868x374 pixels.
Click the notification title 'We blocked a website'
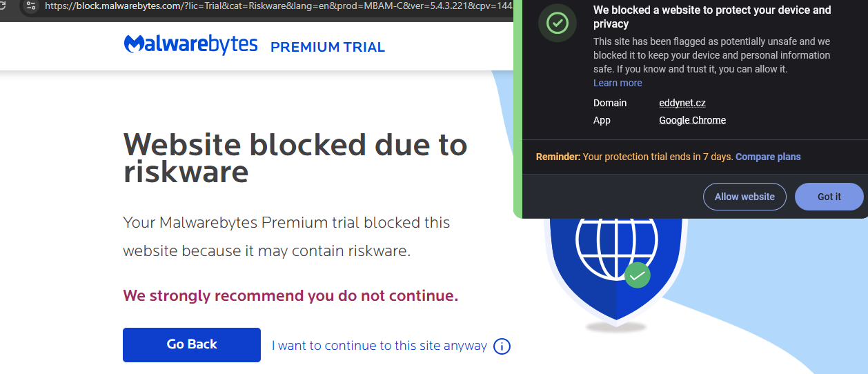point(712,17)
